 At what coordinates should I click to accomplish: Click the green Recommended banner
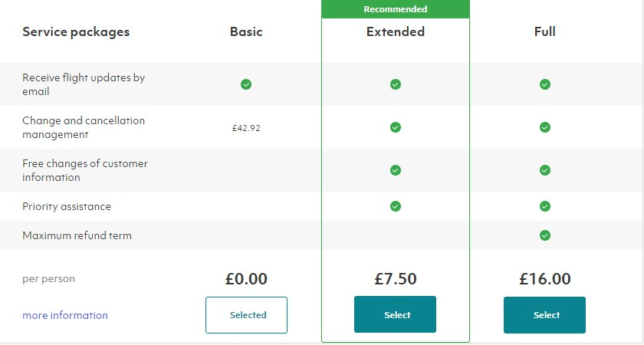pos(396,9)
